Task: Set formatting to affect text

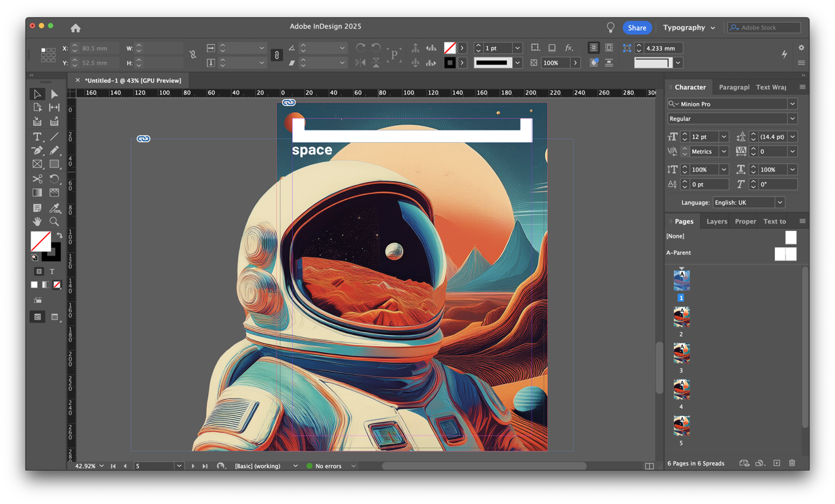Action: 52,271
